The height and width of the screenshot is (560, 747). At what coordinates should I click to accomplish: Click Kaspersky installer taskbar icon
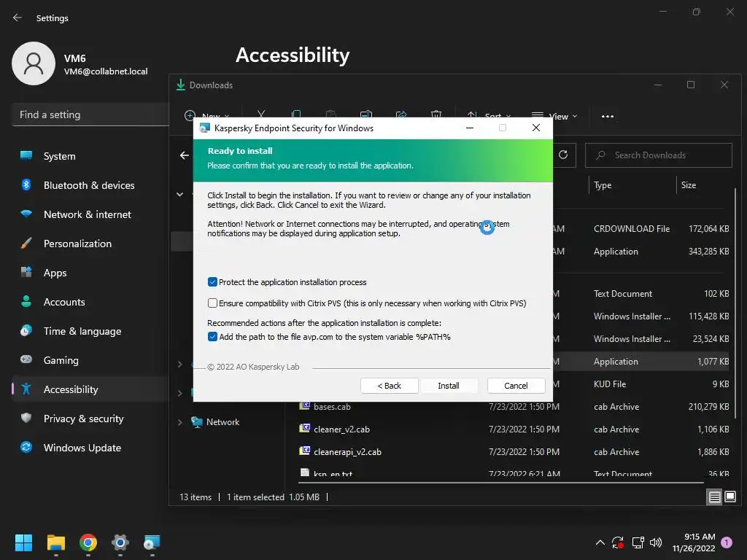pos(152,542)
